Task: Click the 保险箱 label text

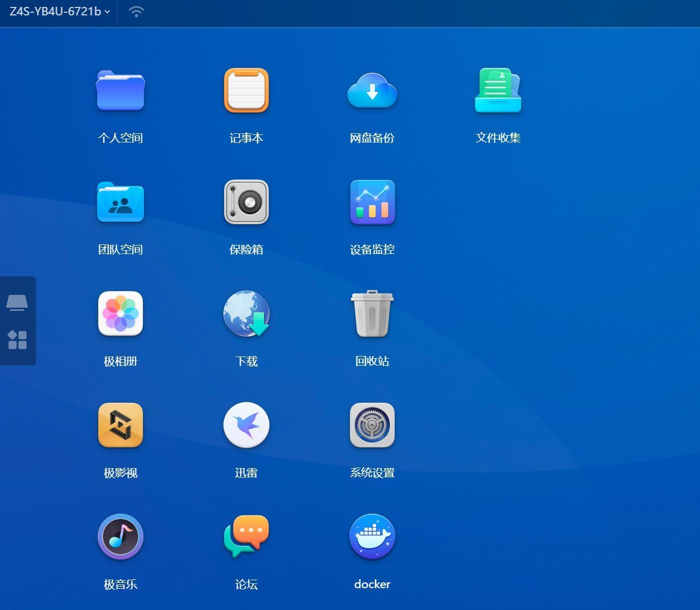Action: click(246, 250)
